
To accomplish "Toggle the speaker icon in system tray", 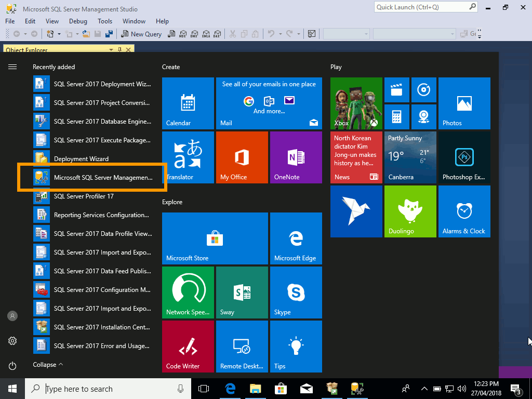I will 462,389.
